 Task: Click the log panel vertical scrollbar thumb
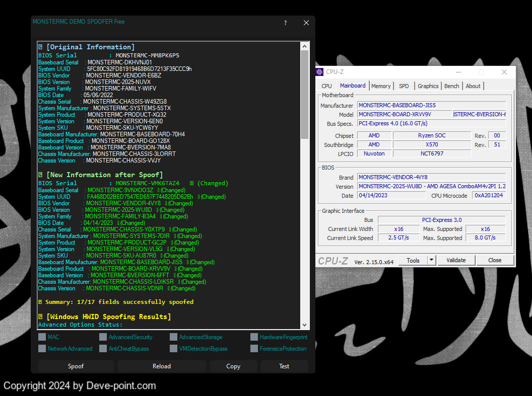(304, 96)
